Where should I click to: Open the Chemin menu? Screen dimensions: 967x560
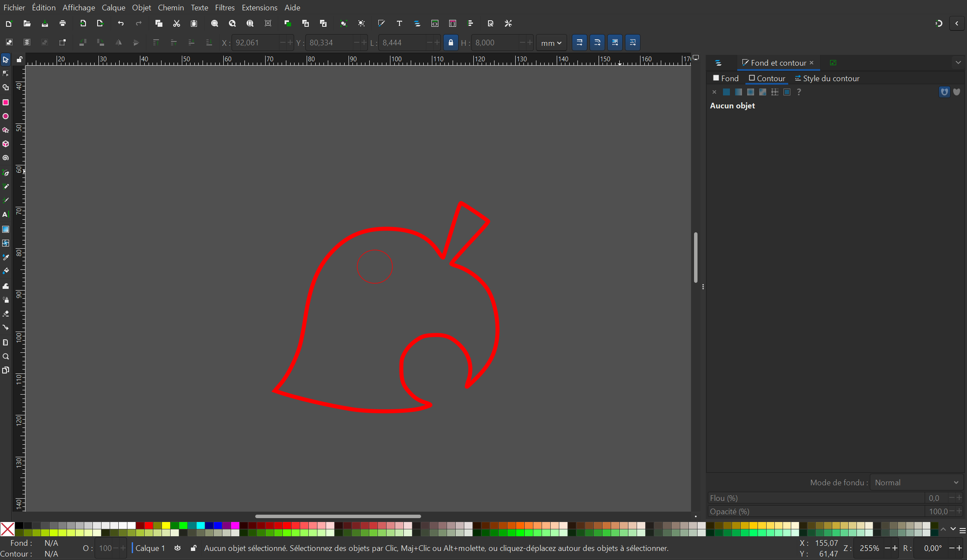pos(171,7)
